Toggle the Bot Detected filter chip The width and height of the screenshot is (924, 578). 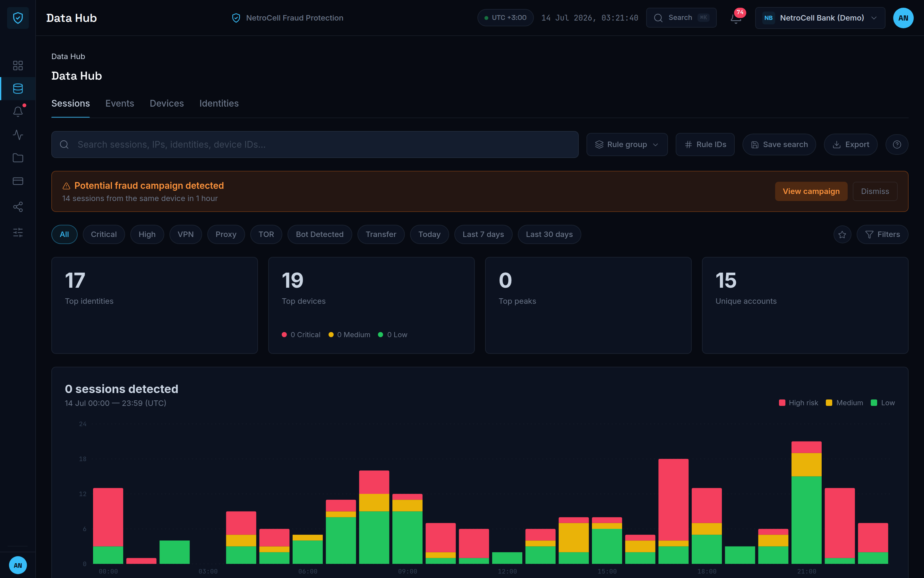[x=320, y=234]
